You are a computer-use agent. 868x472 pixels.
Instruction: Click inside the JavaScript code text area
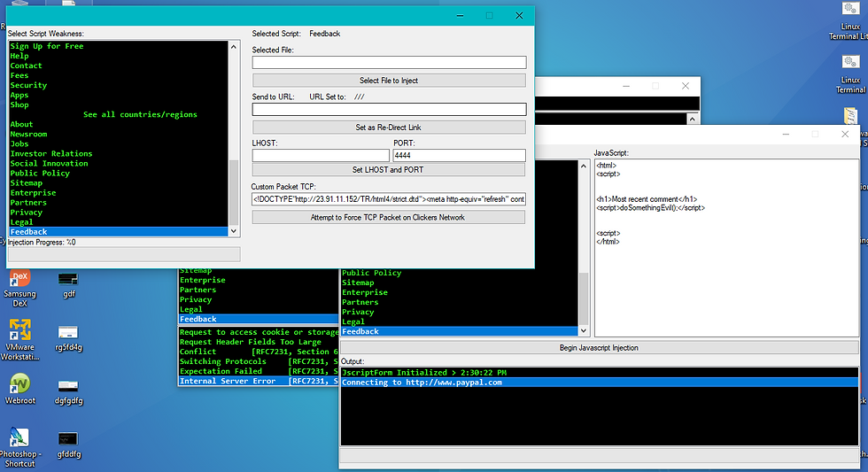point(726,248)
